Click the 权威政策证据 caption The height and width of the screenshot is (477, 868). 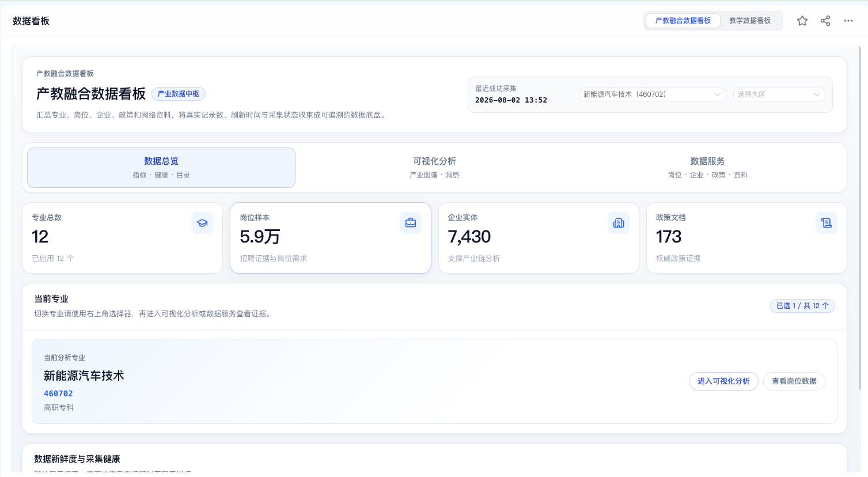click(679, 259)
